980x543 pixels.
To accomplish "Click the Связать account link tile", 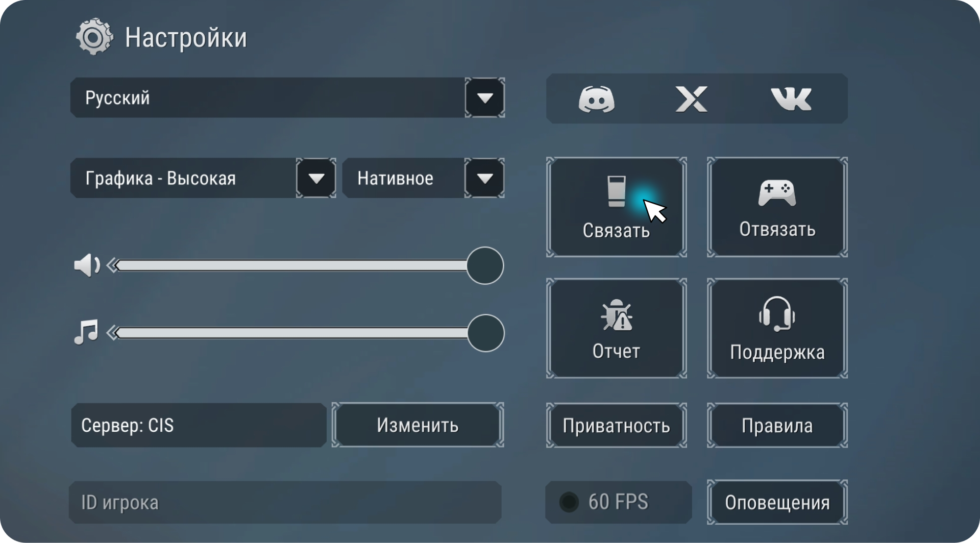I will (616, 207).
